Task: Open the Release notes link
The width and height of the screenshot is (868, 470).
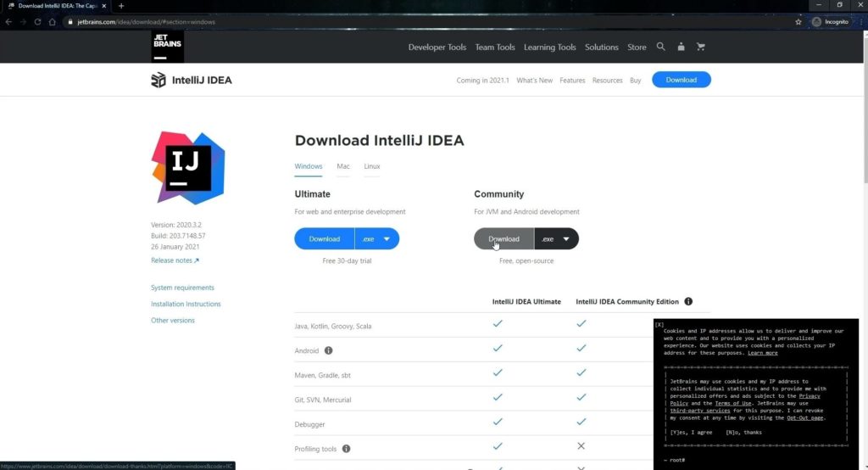Action: 175,260
